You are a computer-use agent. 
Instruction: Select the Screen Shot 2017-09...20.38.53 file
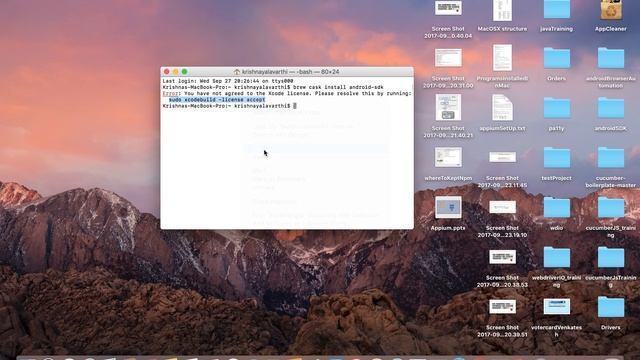click(502, 257)
